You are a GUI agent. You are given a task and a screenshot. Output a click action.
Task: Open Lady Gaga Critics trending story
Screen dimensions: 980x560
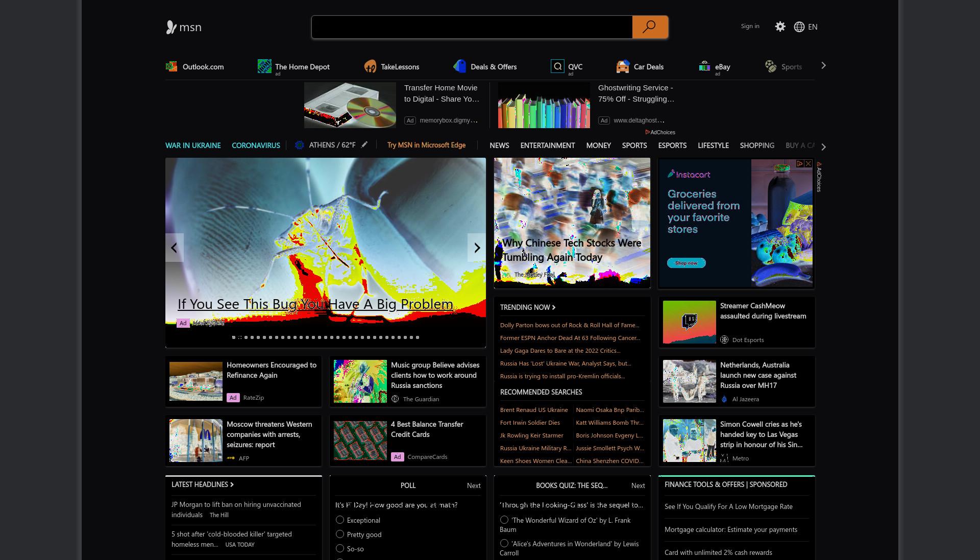point(560,351)
